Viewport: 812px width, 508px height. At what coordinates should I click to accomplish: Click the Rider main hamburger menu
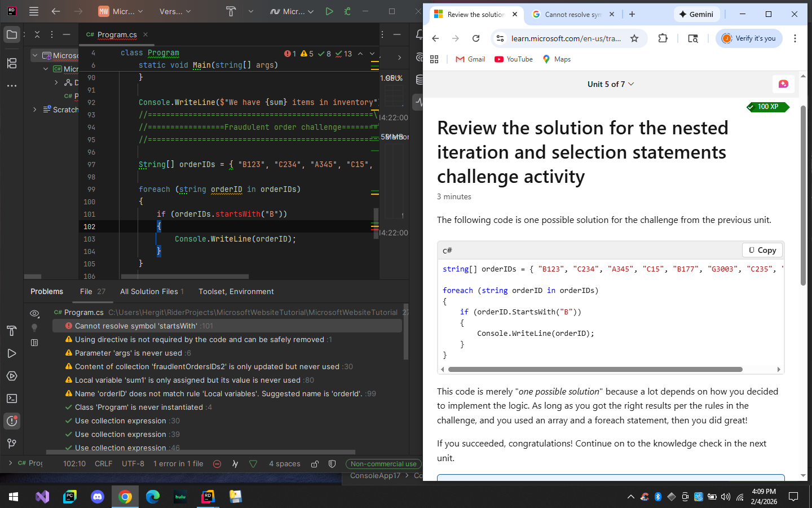tap(34, 11)
